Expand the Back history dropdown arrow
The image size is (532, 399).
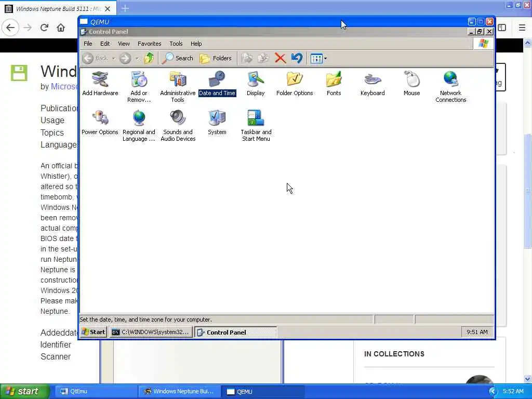coord(114,59)
